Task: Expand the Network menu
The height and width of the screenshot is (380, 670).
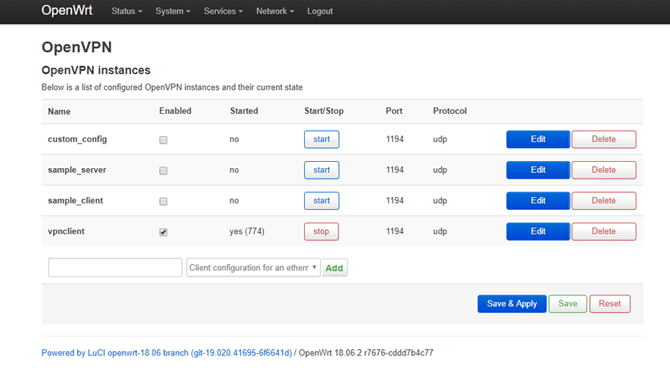Action: point(275,11)
